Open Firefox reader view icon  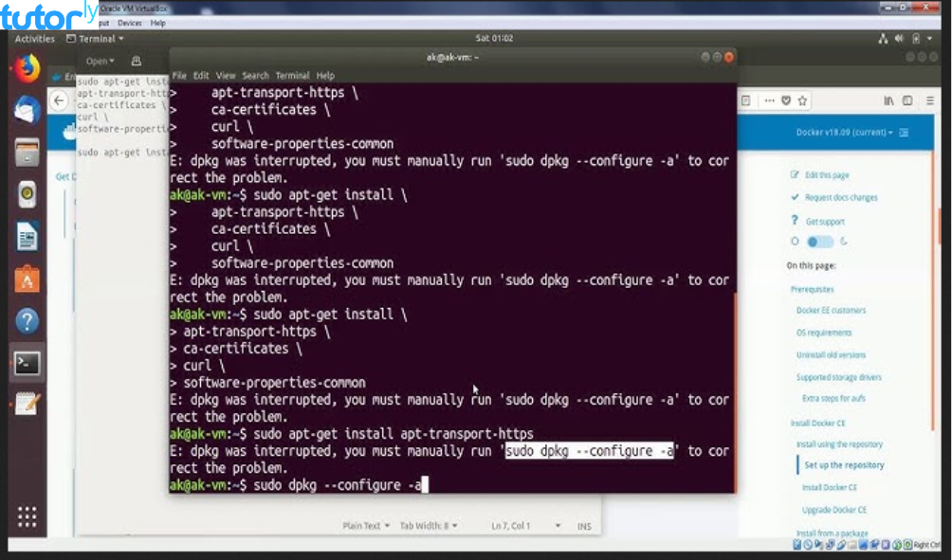[746, 100]
